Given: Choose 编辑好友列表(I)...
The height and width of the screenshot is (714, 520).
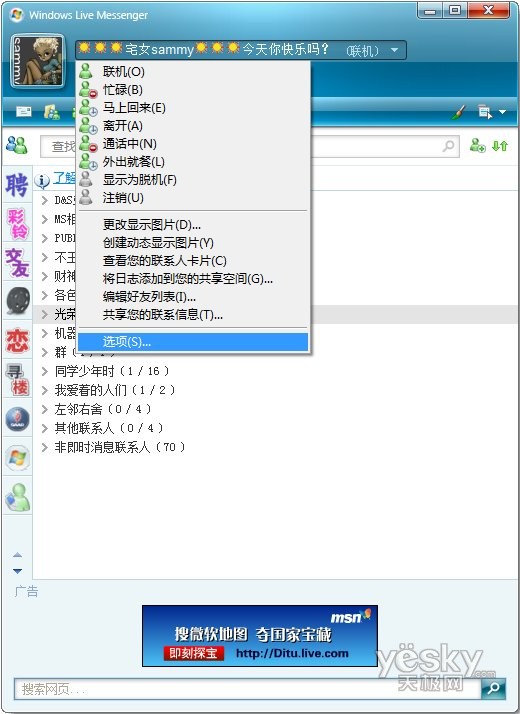Looking at the screenshot, I should tap(193, 296).
